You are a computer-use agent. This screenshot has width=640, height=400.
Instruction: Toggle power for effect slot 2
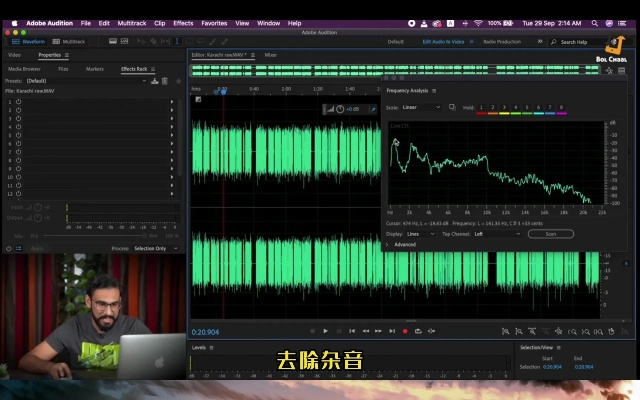pos(18,110)
